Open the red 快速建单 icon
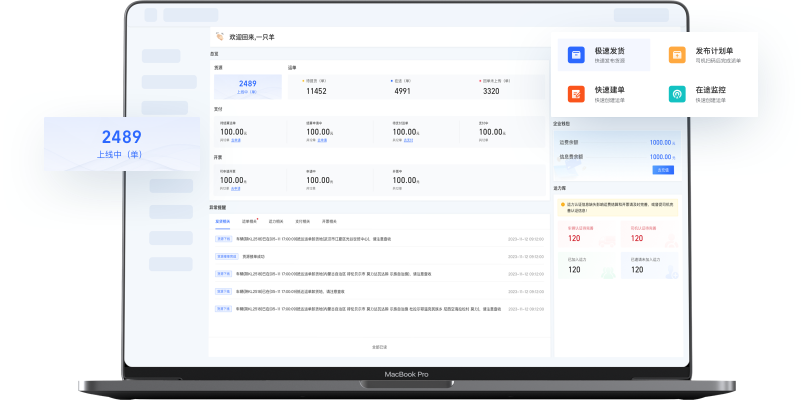The width and height of the screenshot is (802, 400). click(x=576, y=94)
